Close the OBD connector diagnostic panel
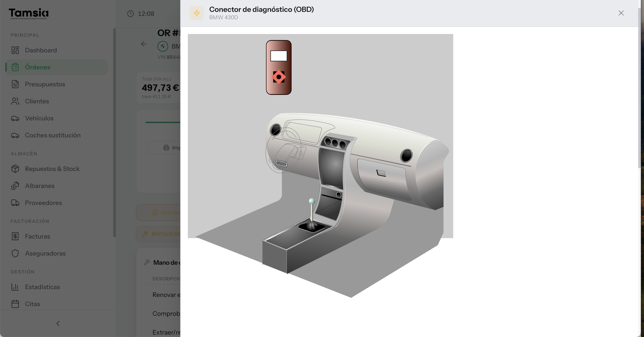The height and width of the screenshot is (337, 644). [621, 13]
